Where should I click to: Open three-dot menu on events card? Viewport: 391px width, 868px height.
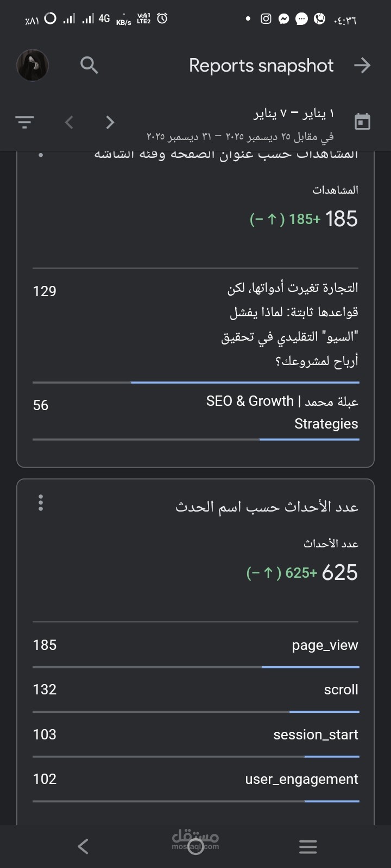point(41,503)
